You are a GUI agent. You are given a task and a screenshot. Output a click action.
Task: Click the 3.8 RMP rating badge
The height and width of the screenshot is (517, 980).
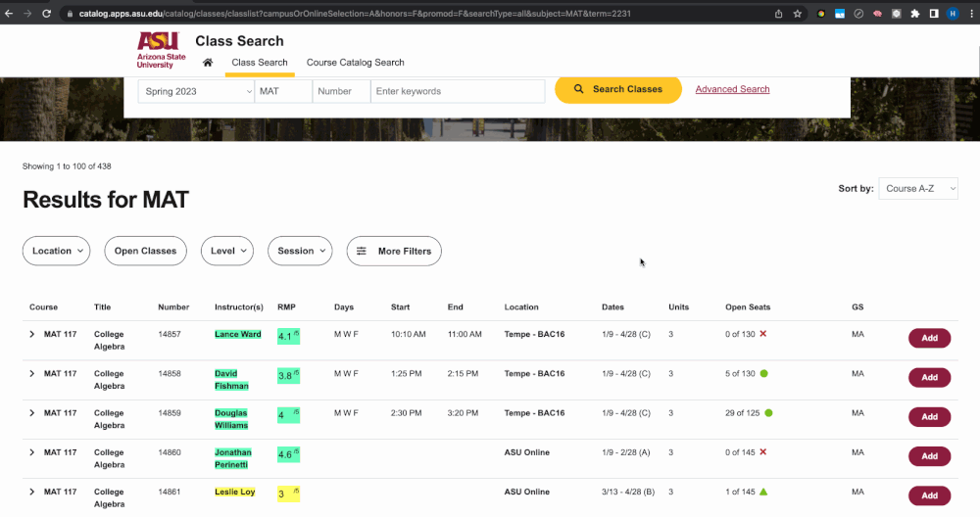(288, 375)
